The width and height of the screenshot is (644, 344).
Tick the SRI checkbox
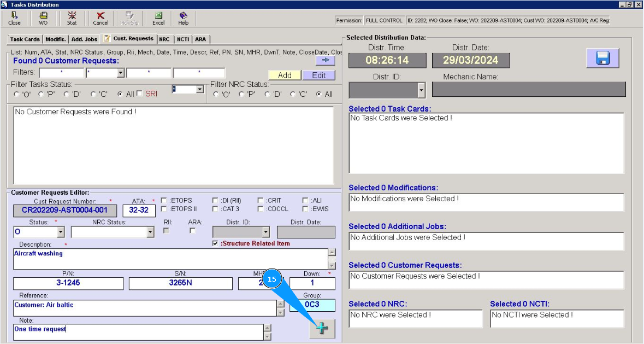pos(139,94)
